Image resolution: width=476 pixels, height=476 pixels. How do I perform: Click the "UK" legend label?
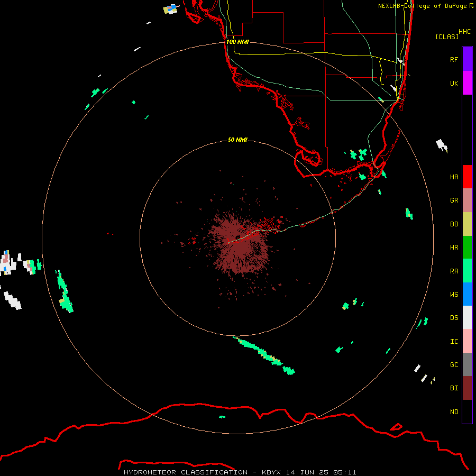454,83
